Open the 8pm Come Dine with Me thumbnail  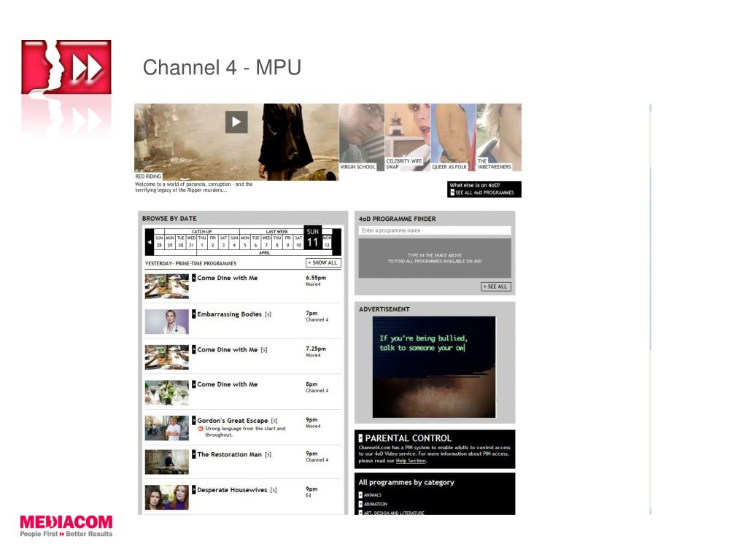167,392
